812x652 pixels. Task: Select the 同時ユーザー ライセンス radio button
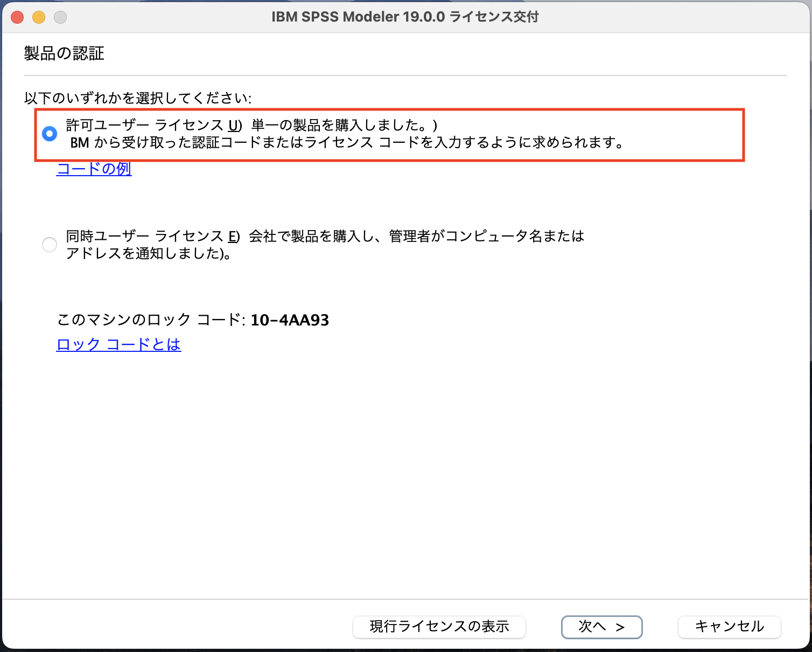tap(50, 245)
